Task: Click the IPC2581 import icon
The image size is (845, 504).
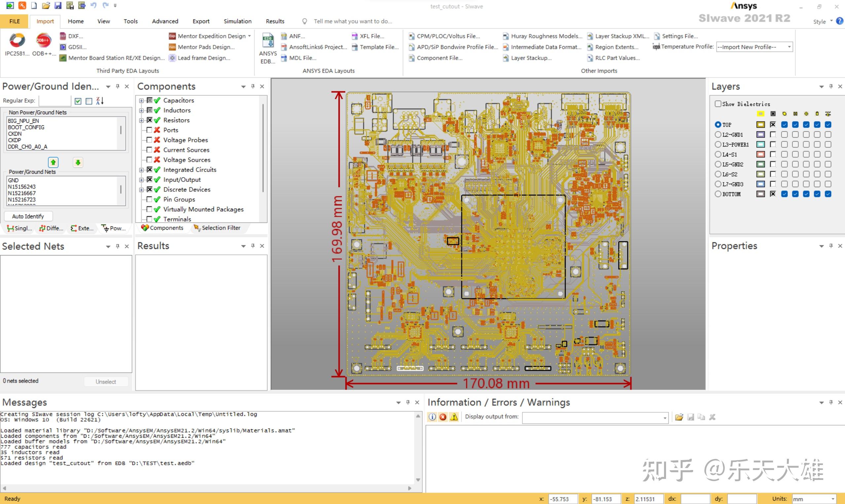Action: (x=17, y=41)
